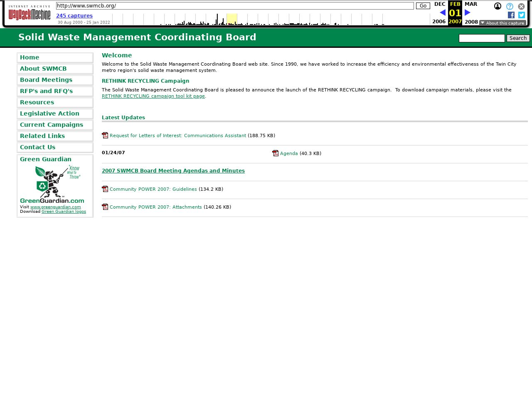Image resolution: width=532 pixels, height=399 pixels.
Task: Open the Board Meetings menu item
Action: [x=46, y=80]
